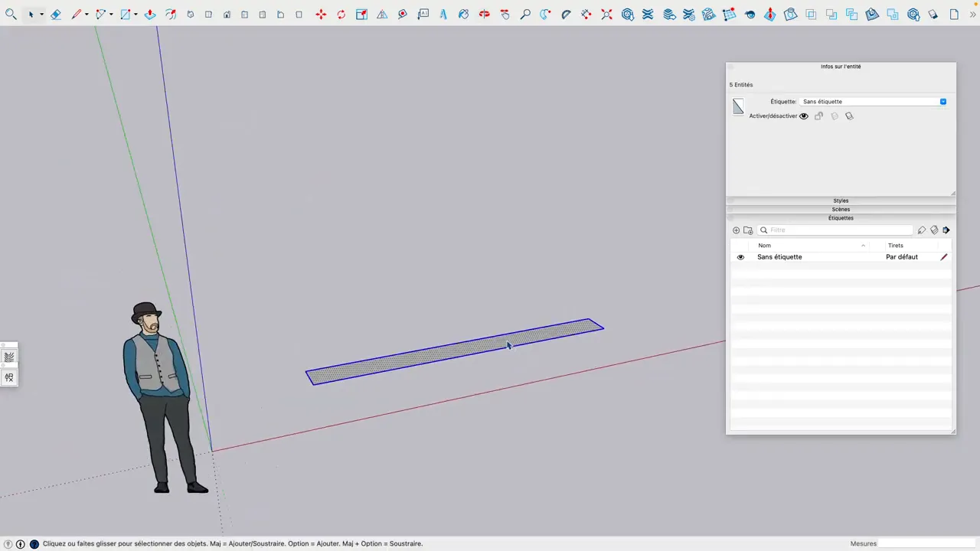This screenshot has height=551, width=980.
Task: Select the Push/Pull tool
Action: coord(150,14)
